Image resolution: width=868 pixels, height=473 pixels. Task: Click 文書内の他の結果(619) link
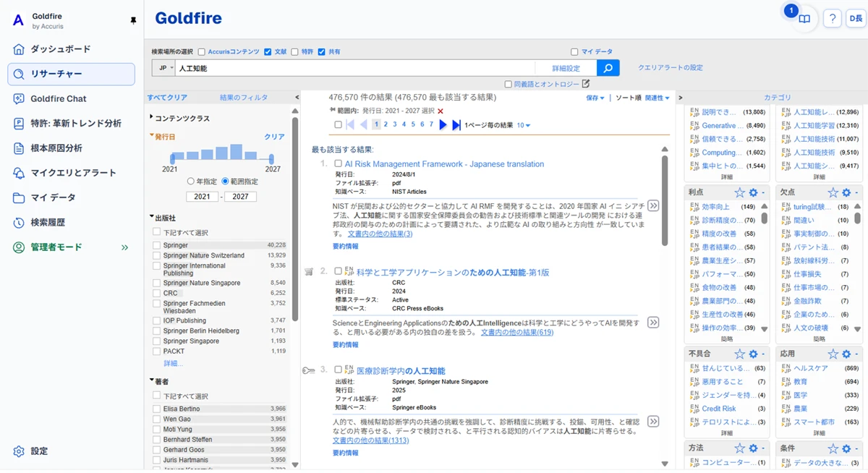point(517,333)
